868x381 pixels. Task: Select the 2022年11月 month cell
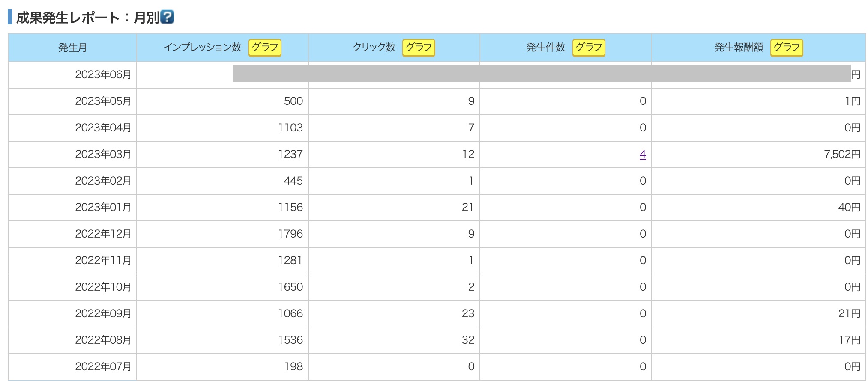[103, 261]
